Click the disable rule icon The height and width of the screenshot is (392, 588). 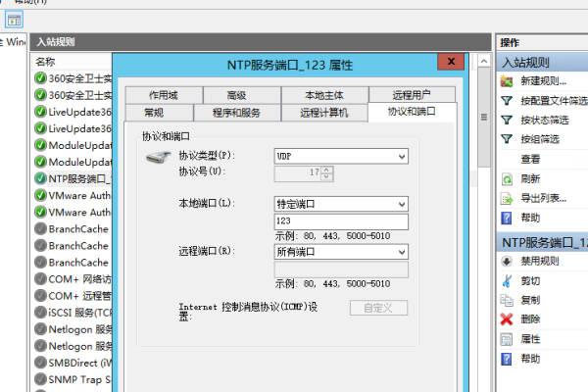pyautogui.click(x=507, y=261)
